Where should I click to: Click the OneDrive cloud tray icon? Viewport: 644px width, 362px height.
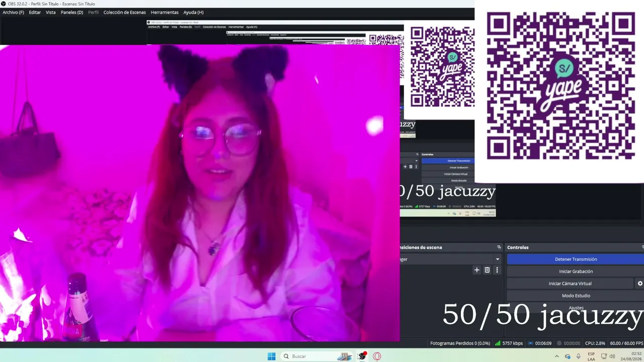[x=568, y=356]
